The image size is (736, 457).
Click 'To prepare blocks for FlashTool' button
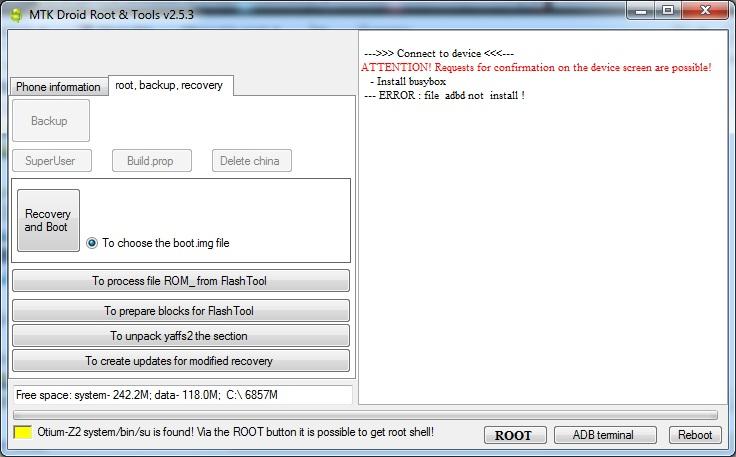181,311
